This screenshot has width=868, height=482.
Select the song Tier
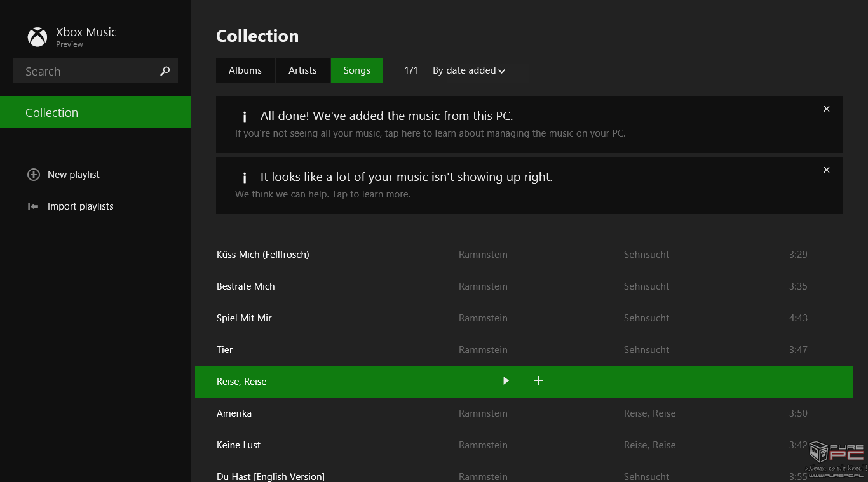[x=225, y=350]
